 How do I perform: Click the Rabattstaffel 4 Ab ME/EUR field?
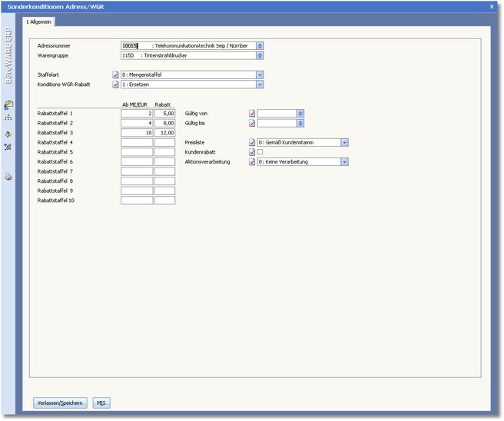pyautogui.click(x=136, y=142)
